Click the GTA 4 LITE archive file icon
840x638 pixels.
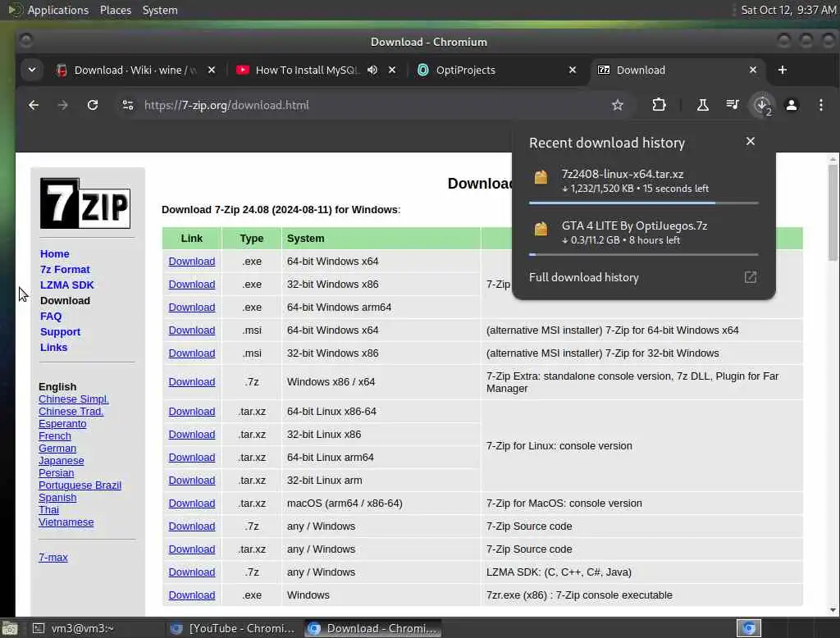coord(541,230)
